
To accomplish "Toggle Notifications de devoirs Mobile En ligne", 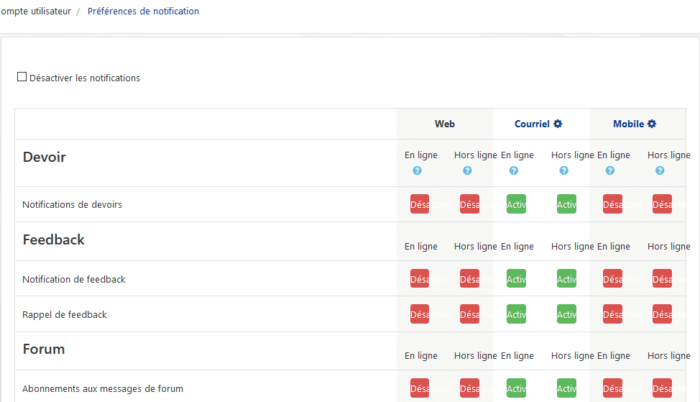I will coord(612,204).
